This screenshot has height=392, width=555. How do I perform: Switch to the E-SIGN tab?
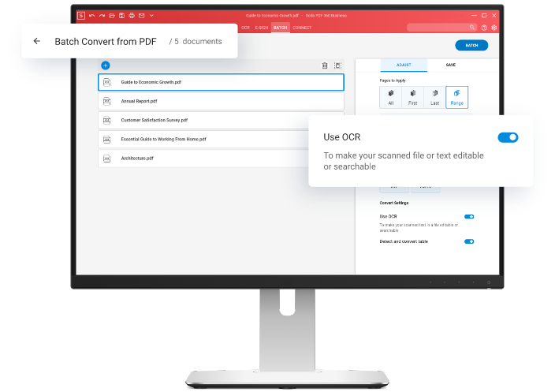(x=262, y=28)
